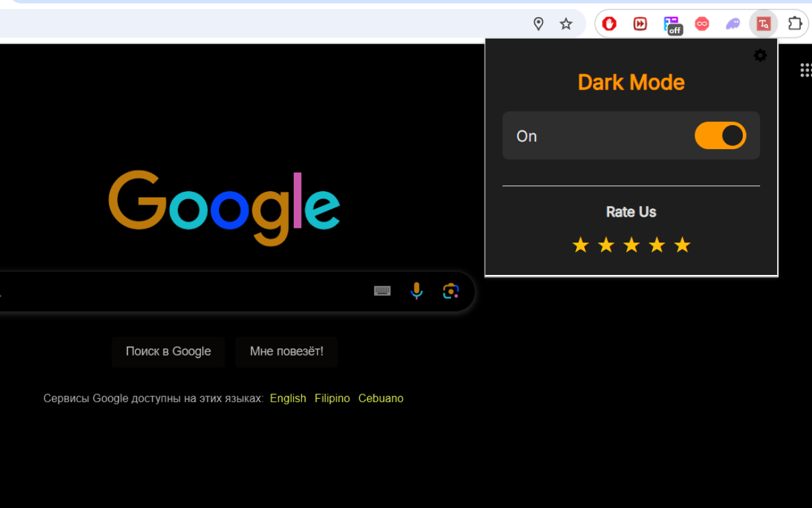Open the red infinity extension icon
Image resolution: width=812 pixels, height=508 pixels.
click(702, 24)
